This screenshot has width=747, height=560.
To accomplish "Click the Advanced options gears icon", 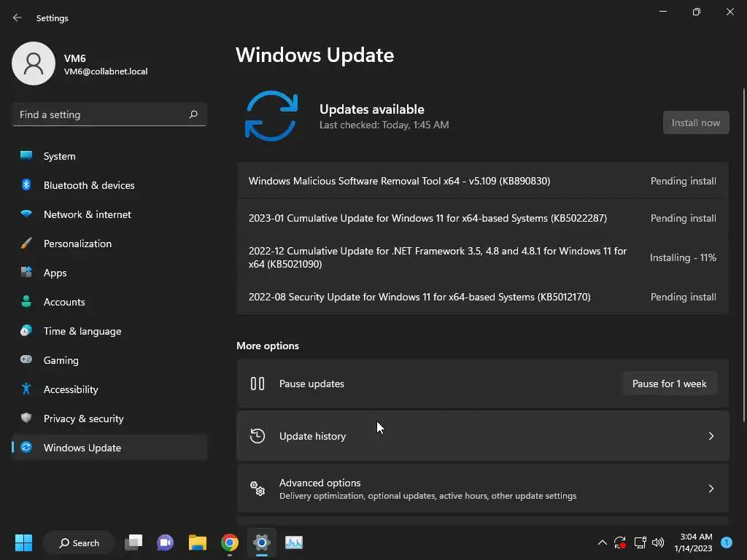I will point(258,489).
